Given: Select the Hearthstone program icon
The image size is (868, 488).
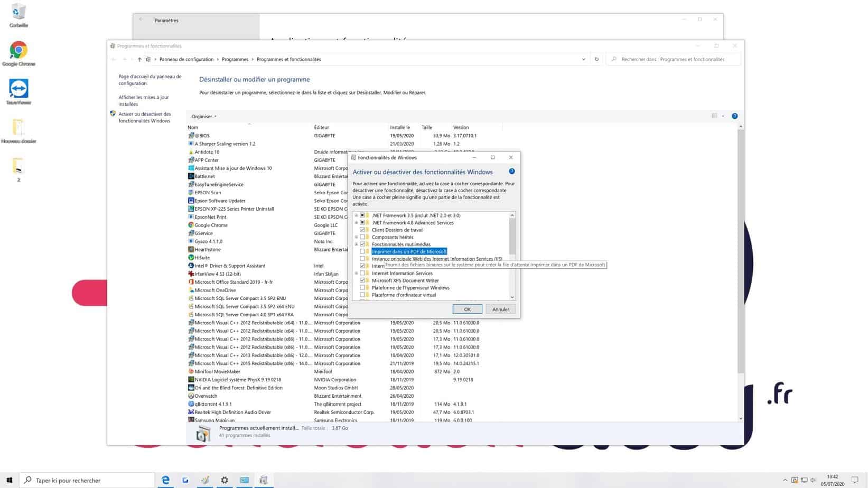Looking at the screenshot, I should pyautogui.click(x=191, y=249).
